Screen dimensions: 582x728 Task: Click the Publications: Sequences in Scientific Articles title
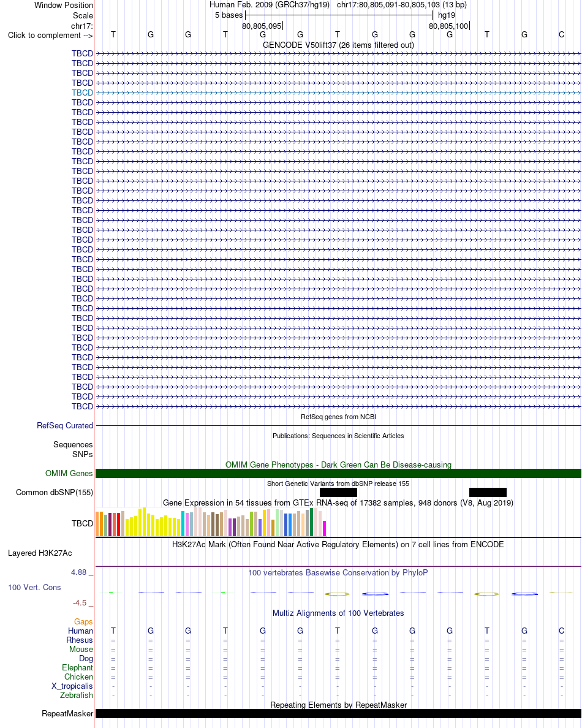(338, 436)
